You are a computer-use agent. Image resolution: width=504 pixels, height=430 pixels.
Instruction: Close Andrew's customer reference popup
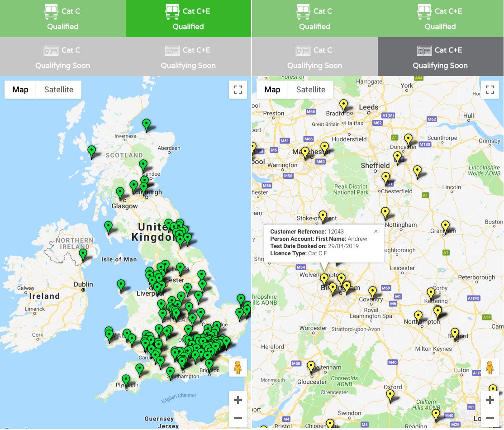(376, 231)
